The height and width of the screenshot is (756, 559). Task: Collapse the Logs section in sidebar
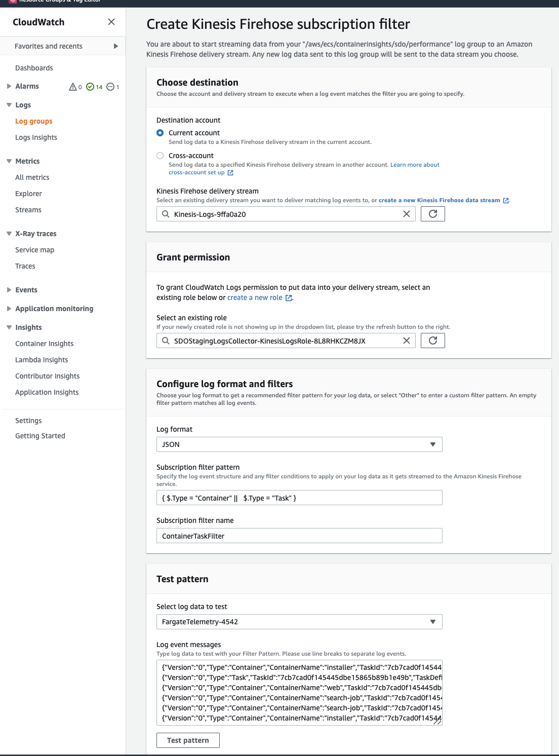point(9,105)
